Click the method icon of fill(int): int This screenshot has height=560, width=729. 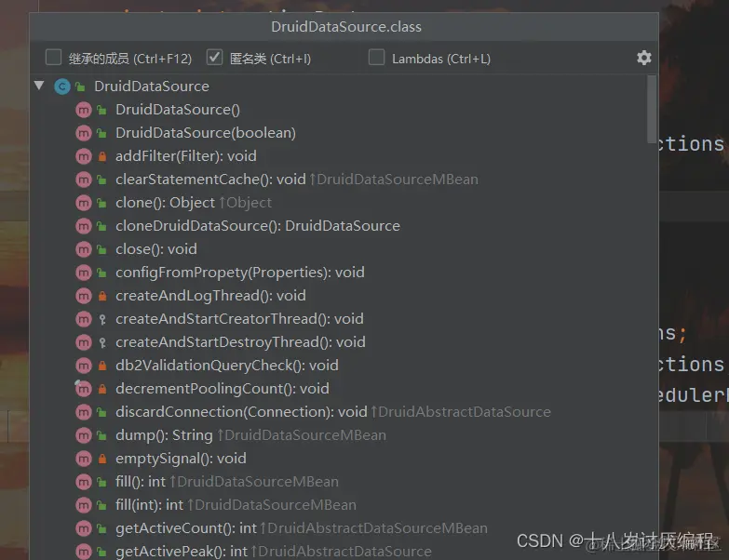pos(84,505)
